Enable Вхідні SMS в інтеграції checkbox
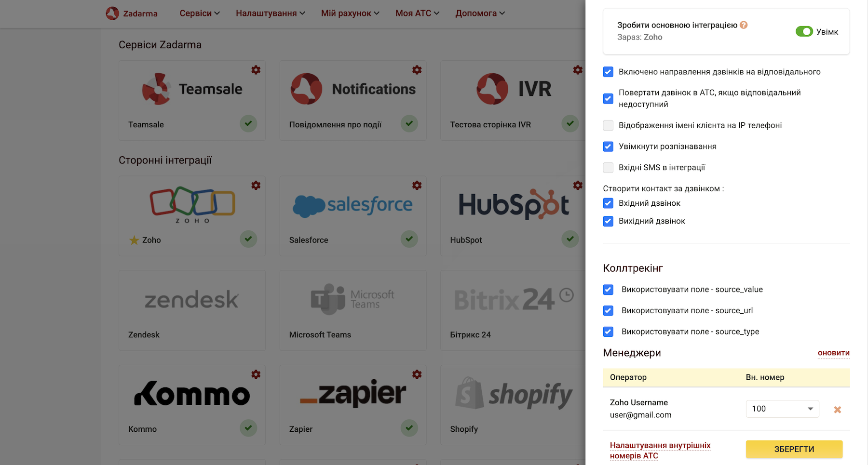 (608, 168)
